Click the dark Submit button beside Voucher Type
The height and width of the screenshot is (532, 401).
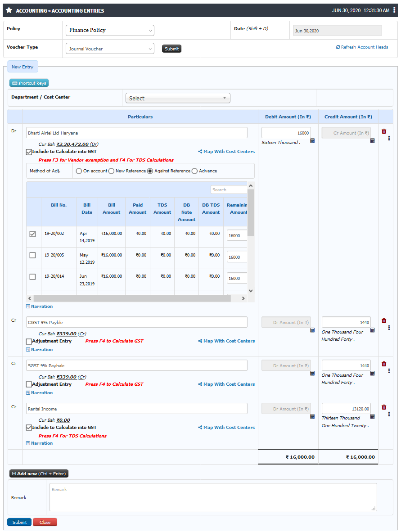[x=171, y=49]
